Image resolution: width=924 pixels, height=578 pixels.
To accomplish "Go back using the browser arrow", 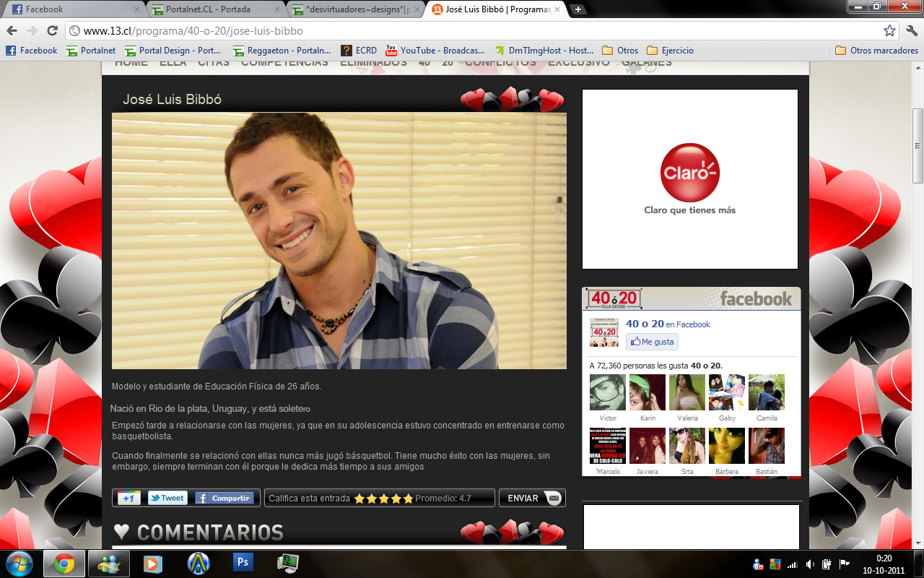I will coord(12,31).
